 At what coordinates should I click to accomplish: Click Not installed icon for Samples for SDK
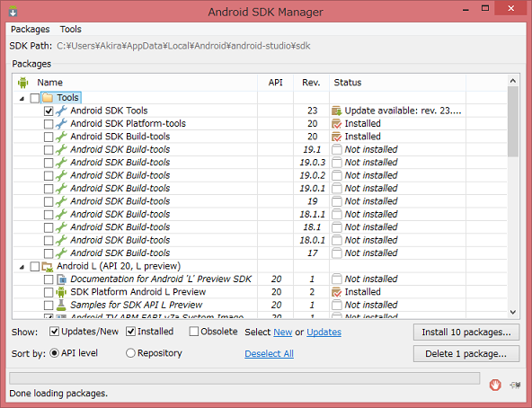click(x=337, y=305)
